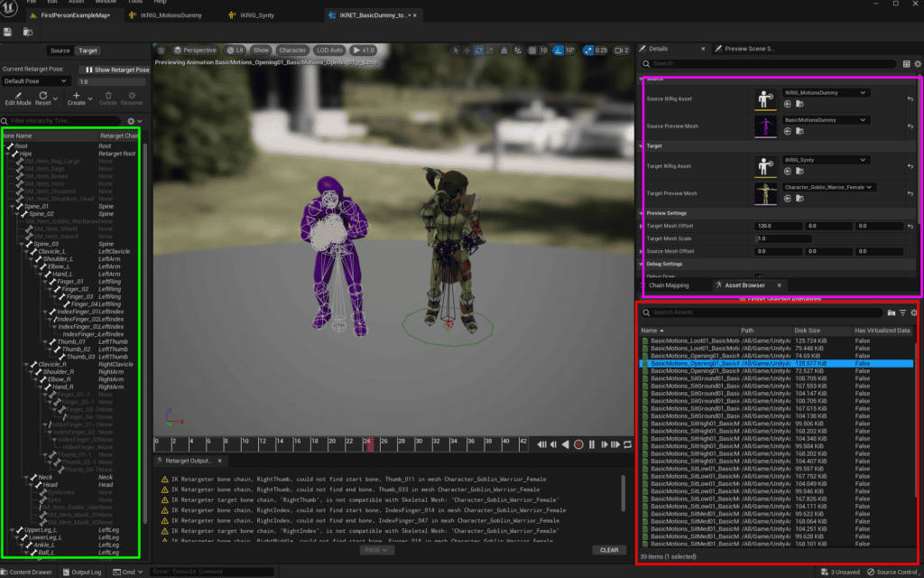Open the Default Pose dropdown
924x578 pixels.
point(36,81)
